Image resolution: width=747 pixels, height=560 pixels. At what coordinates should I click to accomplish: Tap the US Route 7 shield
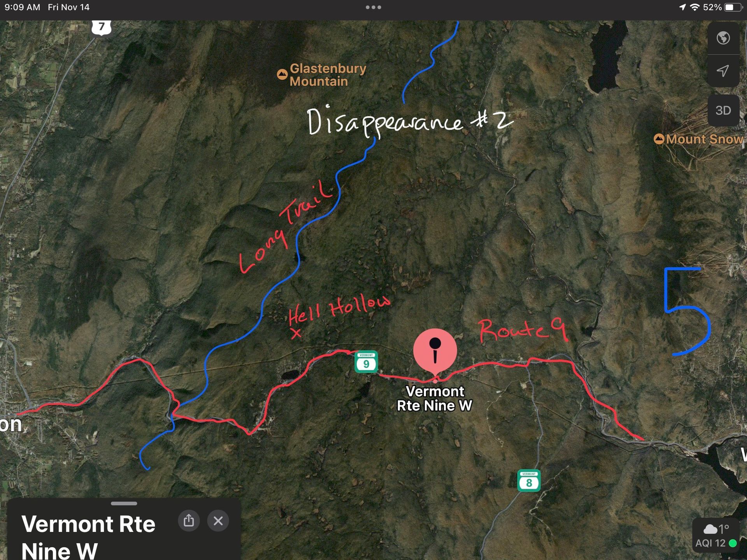tap(102, 27)
